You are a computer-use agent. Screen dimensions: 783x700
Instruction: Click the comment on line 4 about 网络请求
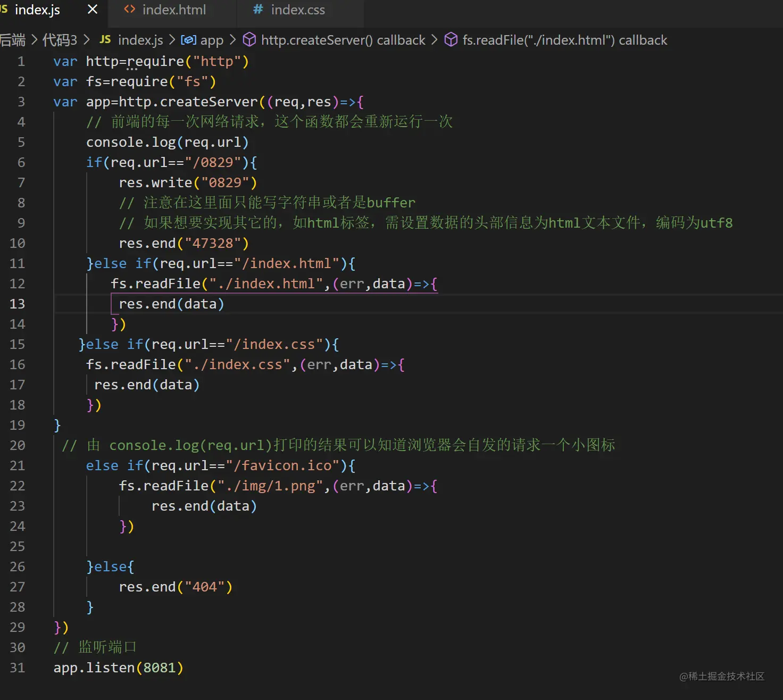click(x=270, y=122)
